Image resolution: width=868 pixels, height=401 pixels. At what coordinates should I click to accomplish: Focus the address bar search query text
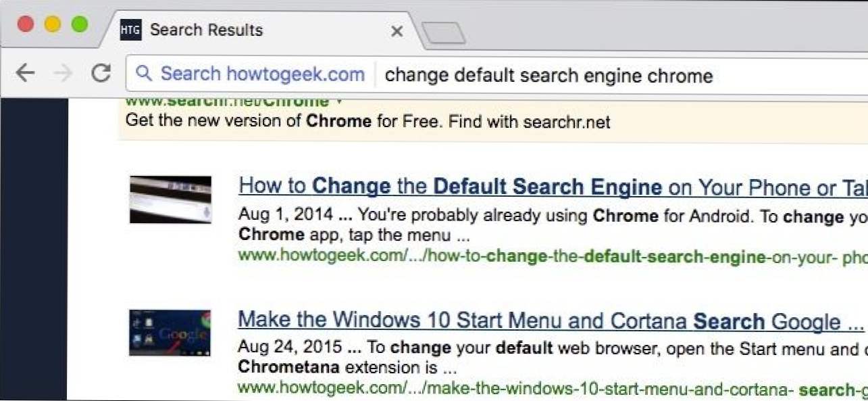coord(548,75)
